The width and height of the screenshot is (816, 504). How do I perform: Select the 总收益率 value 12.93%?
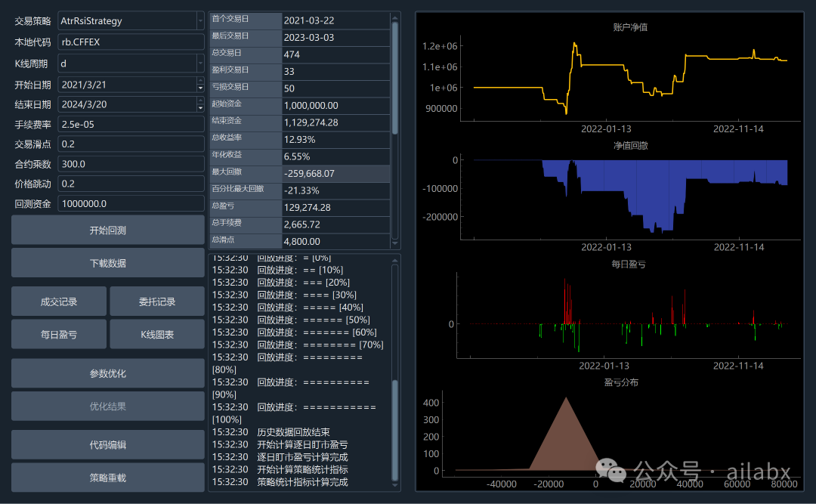(336, 140)
